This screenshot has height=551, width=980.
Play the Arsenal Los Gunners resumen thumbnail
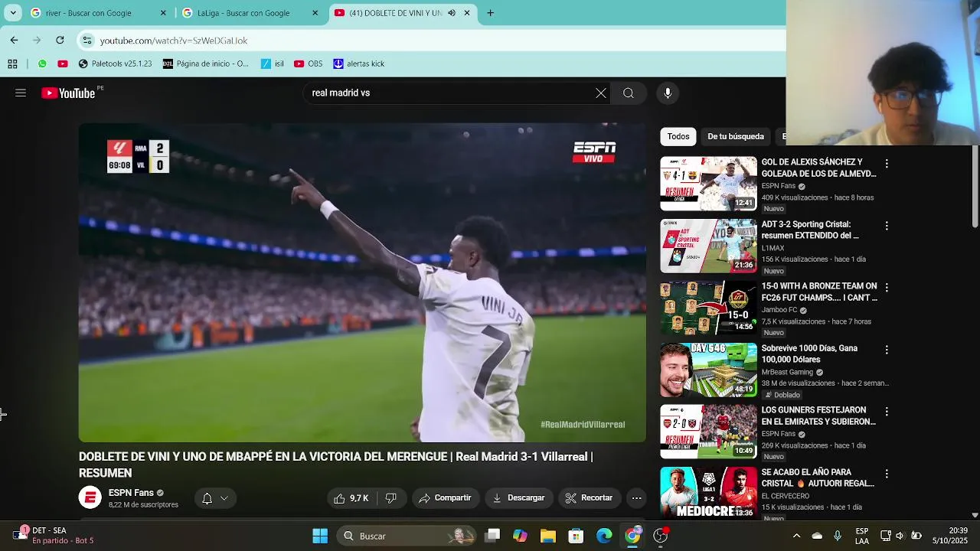(x=708, y=432)
